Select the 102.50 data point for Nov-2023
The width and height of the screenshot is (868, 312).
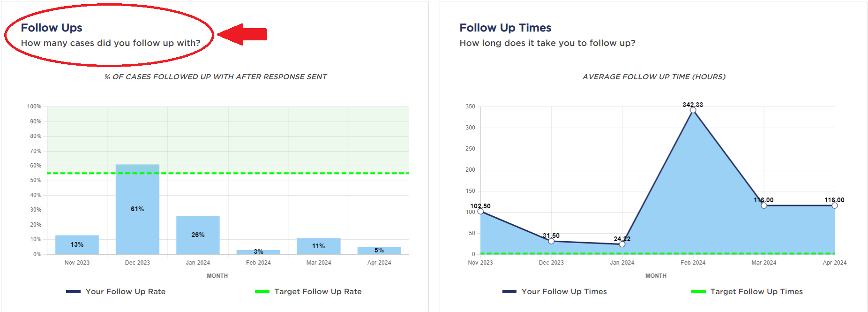coord(480,211)
